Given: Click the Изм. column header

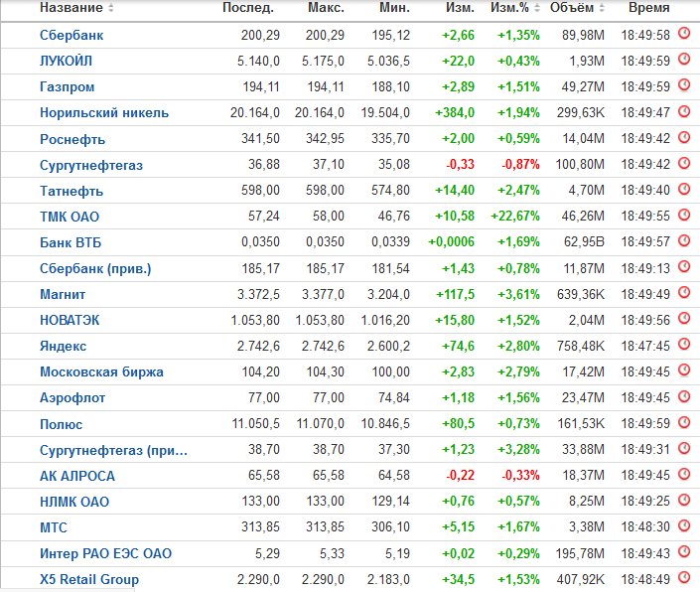Looking at the screenshot, I should pos(460,8).
